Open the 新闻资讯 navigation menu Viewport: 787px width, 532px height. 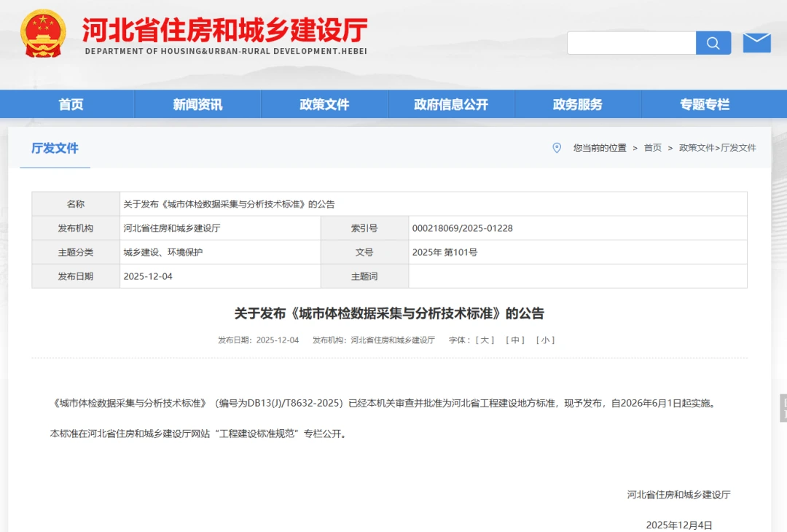tap(197, 104)
